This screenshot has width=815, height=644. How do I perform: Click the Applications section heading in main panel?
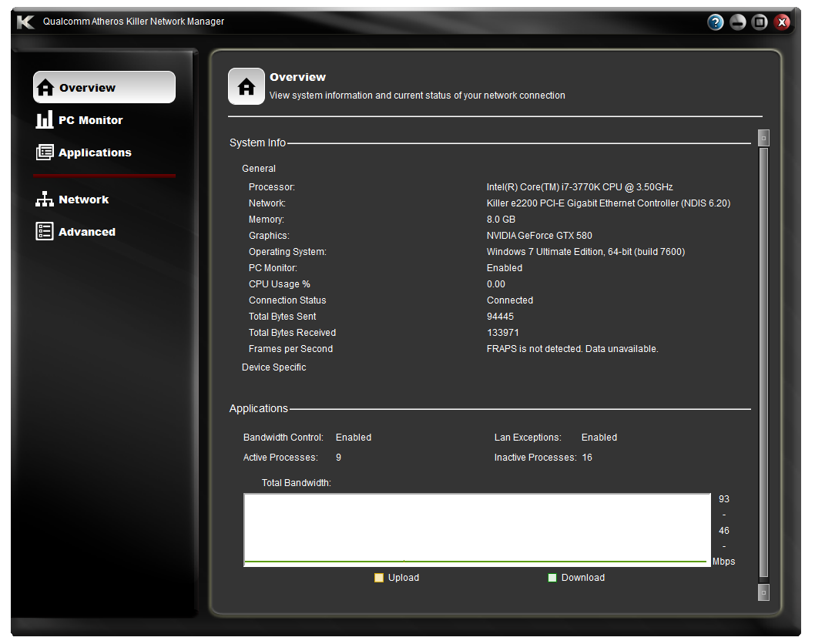(x=258, y=408)
